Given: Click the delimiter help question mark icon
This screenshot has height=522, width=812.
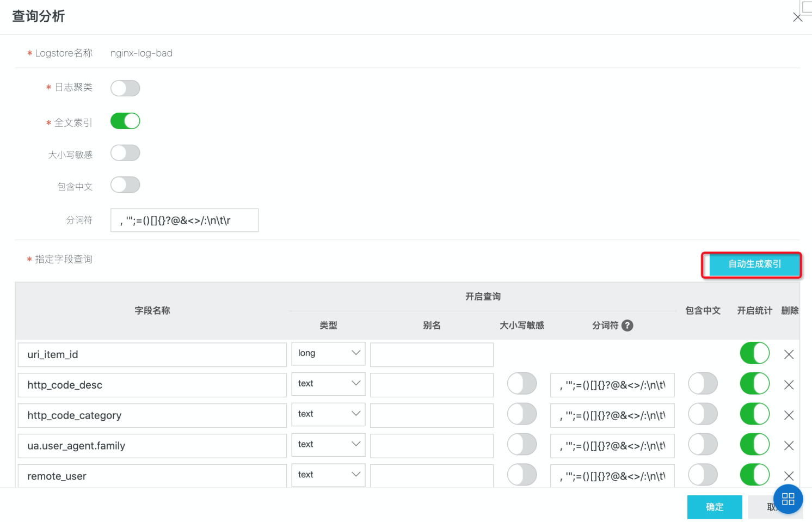Looking at the screenshot, I should click(x=628, y=326).
